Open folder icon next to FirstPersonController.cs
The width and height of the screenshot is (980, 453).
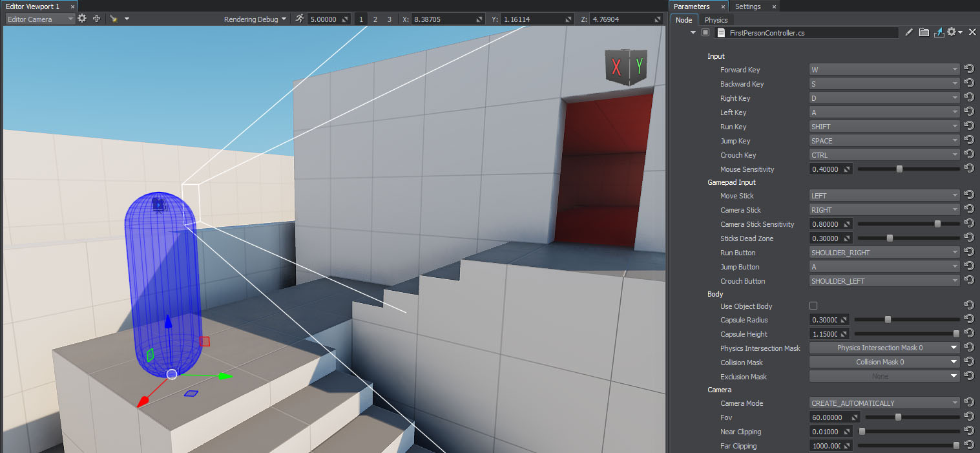pyautogui.click(x=924, y=32)
